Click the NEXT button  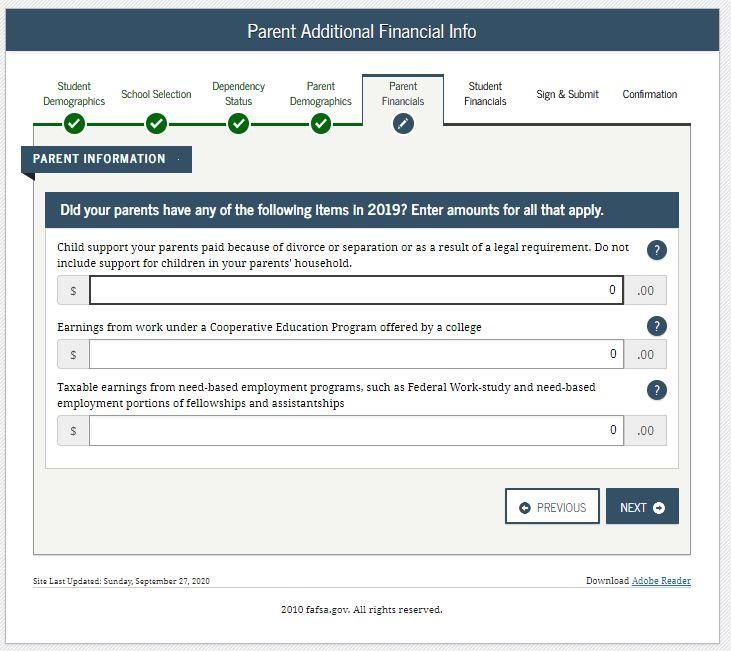click(642, 506)
